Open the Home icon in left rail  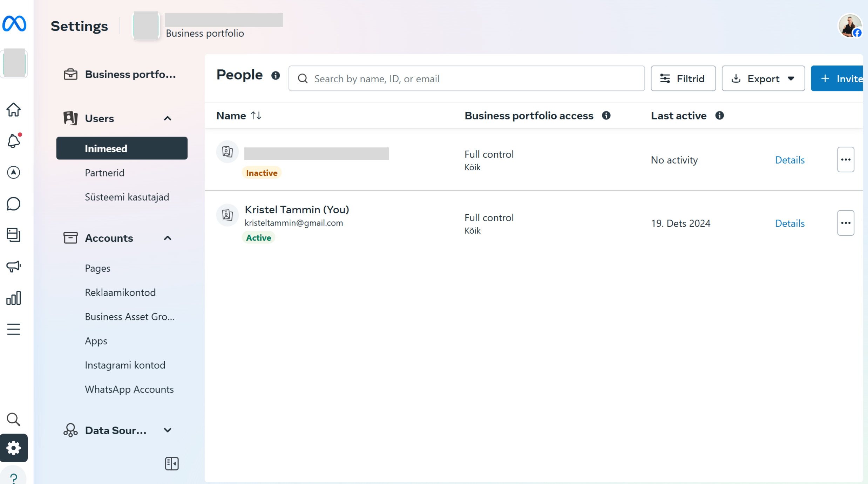[14, 110]
